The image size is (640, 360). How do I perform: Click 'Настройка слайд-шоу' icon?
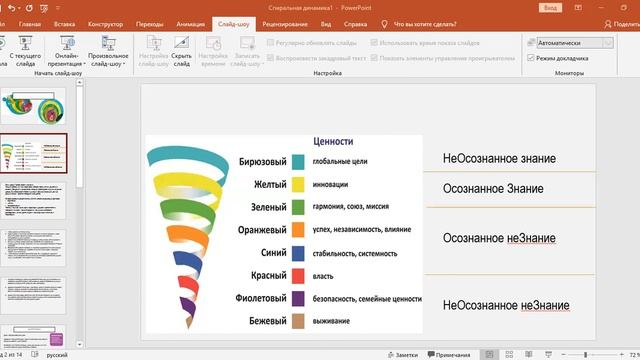153,51
